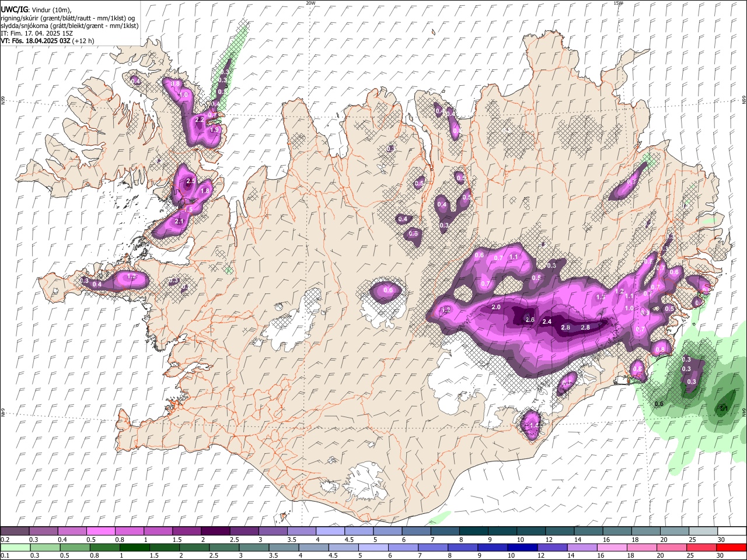Click the 20W longitude label

tap(310, 3)
